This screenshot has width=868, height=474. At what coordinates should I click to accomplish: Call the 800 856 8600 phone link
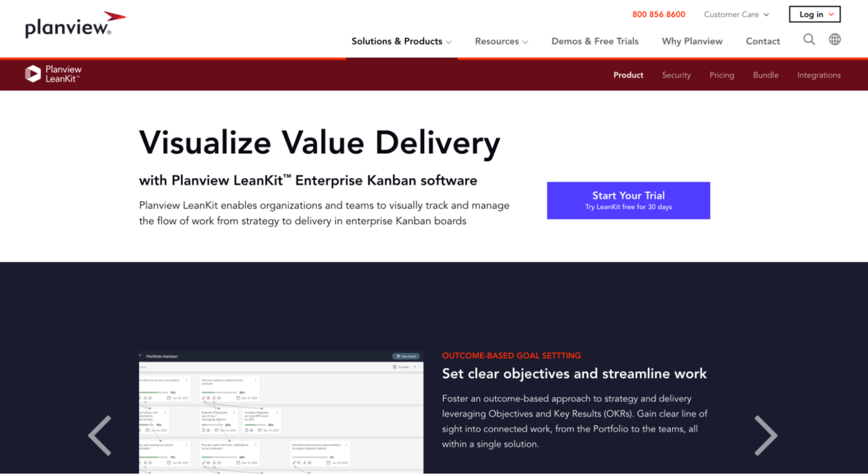pyautogui.click(x=658, y=14)
